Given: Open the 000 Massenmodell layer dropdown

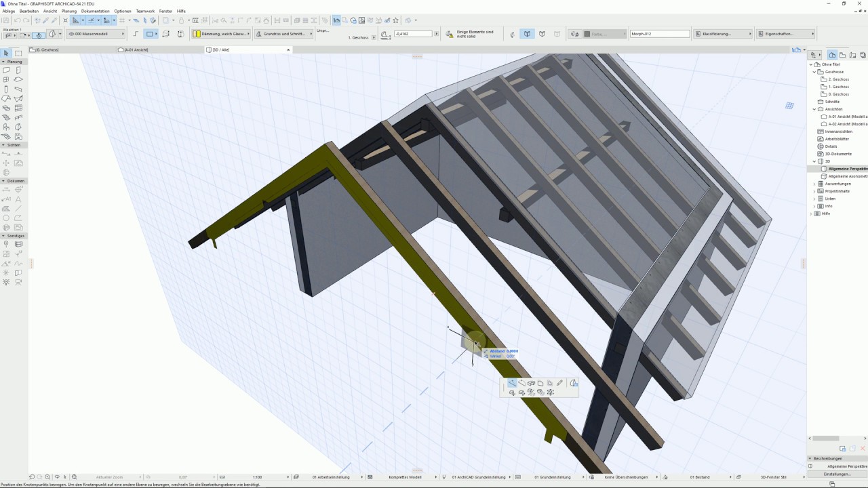Looking at the screenshot, I should coord(96,34).
